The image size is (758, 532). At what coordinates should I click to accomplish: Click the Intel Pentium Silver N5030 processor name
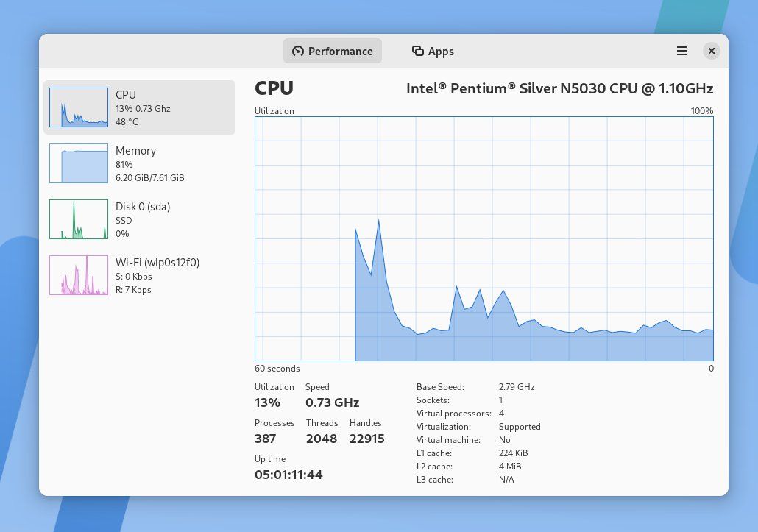click(x=559, y=88)
